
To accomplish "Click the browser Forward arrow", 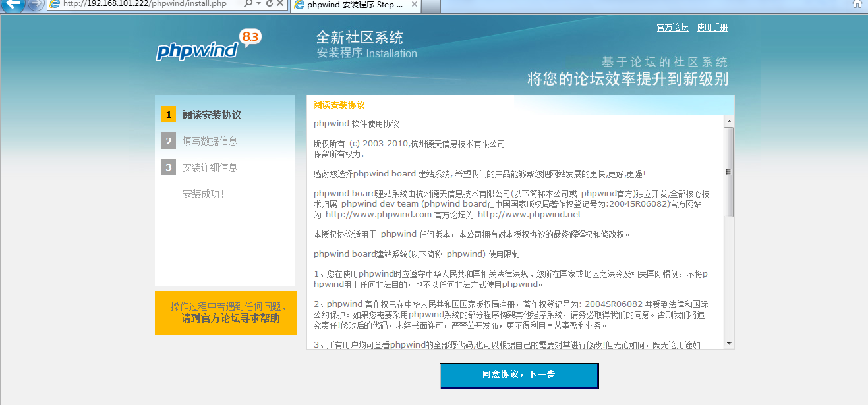I will click(35, 5).
